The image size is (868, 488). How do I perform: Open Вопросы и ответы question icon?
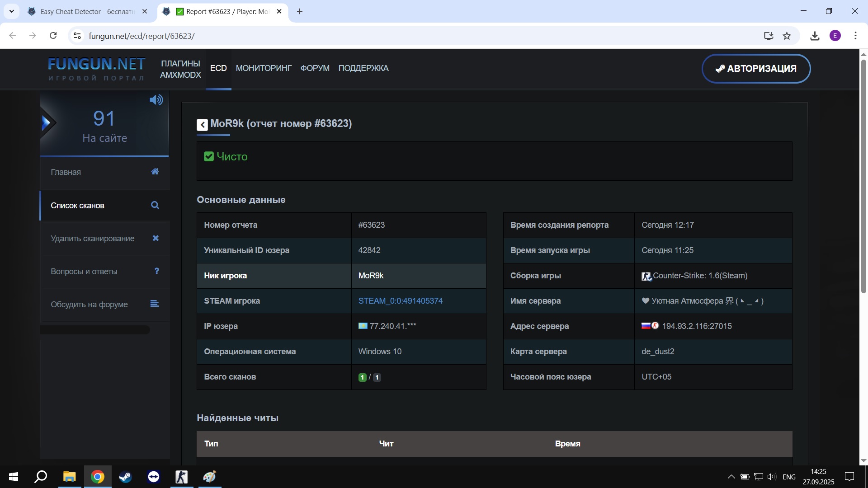(156, 271)
